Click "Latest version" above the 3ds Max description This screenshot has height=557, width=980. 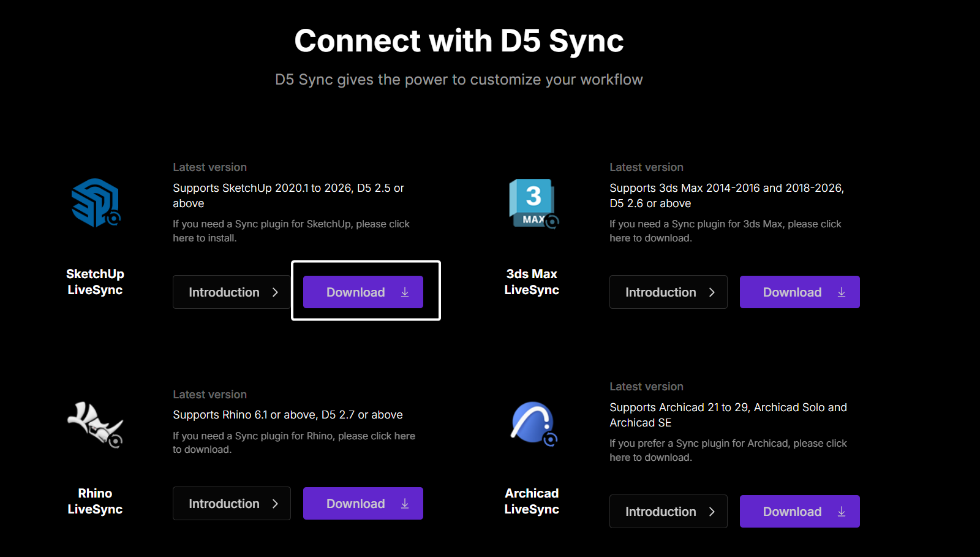(646, 167)
